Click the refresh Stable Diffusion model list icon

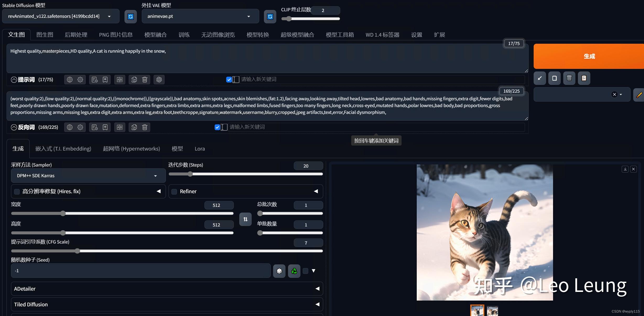(131, 16)
